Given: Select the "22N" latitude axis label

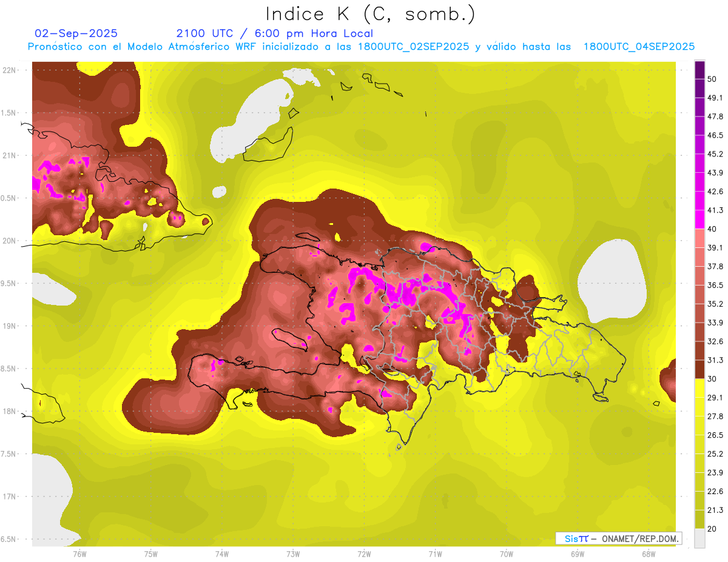Looking at the screenshot, I should click(x=10, y=70).
